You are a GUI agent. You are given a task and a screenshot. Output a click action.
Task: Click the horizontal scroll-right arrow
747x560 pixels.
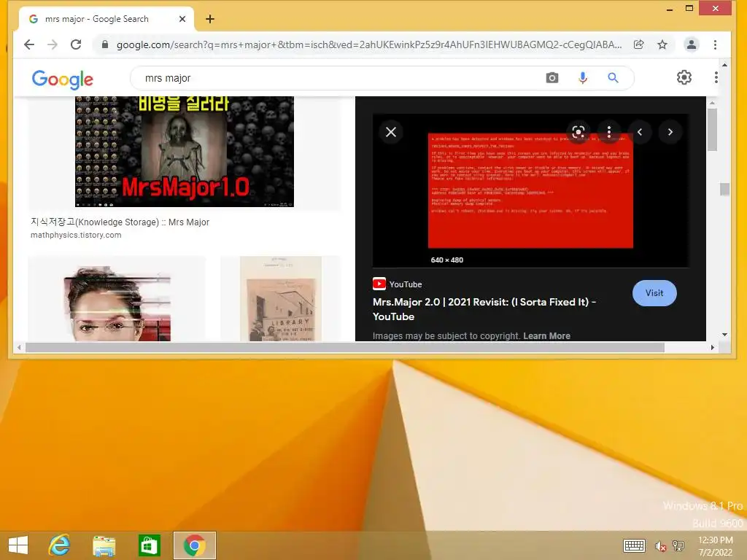(712, 348)
